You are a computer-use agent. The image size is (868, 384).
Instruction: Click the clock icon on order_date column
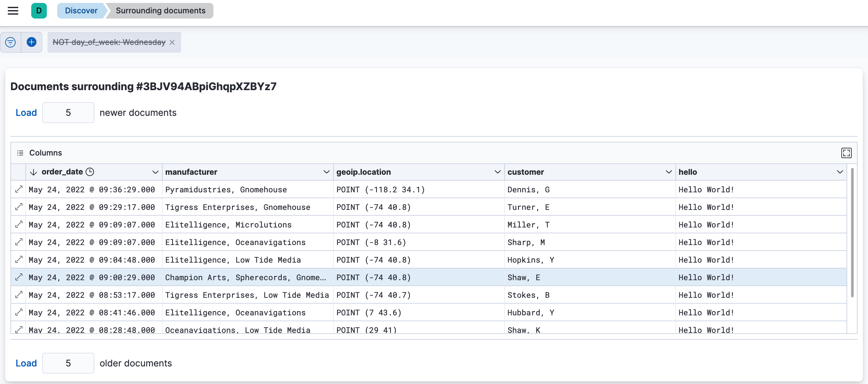click(90, 172)
